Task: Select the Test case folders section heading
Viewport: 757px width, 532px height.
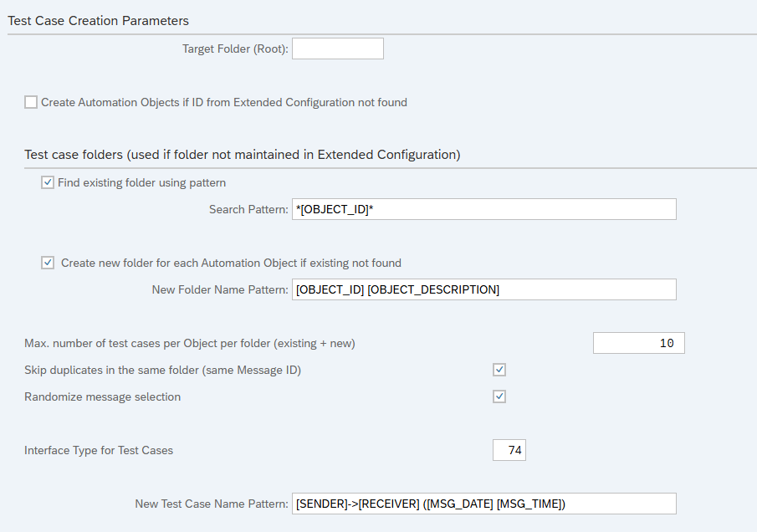Action: [243, 155]
